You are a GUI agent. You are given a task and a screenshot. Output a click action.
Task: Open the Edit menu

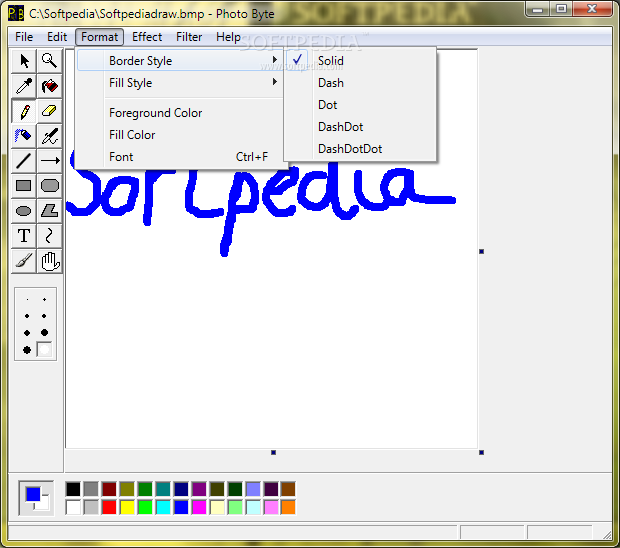[57, 37]
